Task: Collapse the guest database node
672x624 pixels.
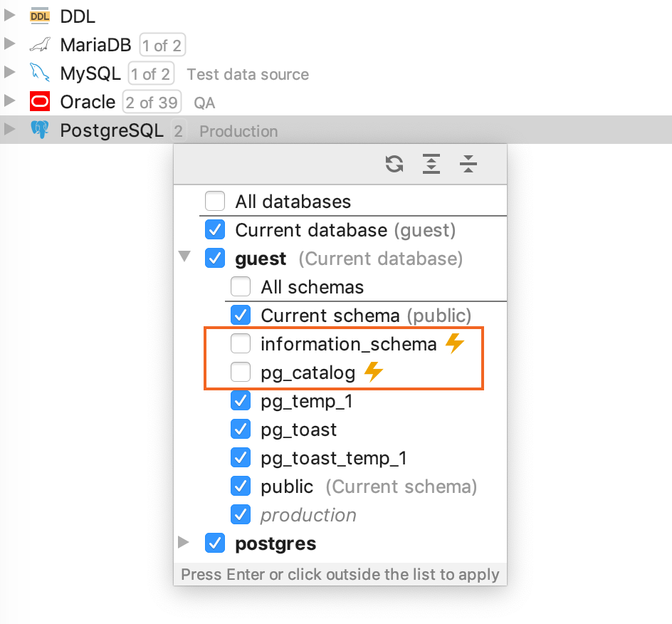Action: 184,258
